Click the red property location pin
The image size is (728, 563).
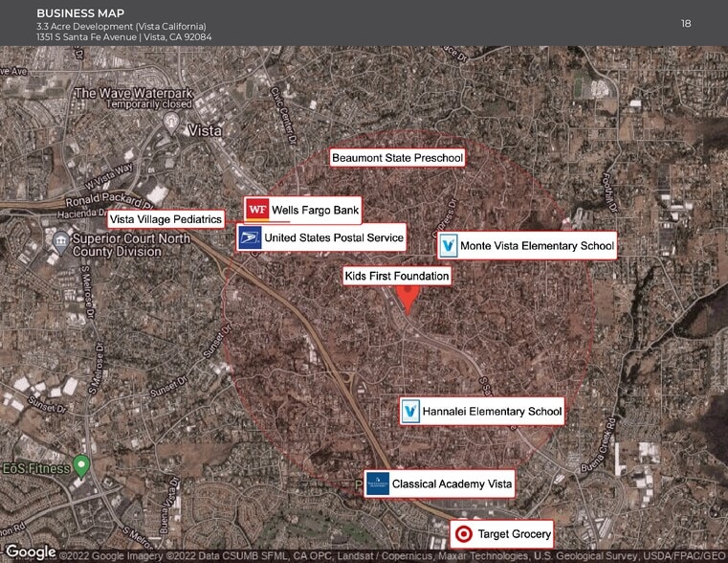(x=408, y=299)
